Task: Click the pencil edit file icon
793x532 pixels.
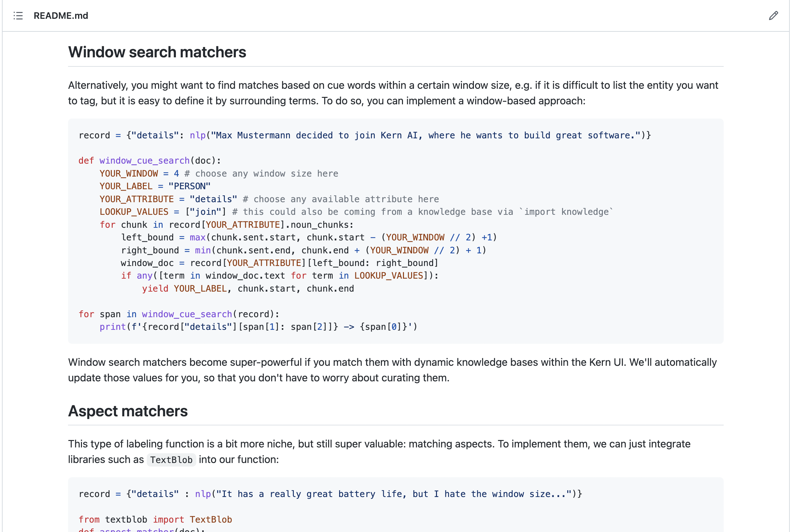Action: (773, 16)
